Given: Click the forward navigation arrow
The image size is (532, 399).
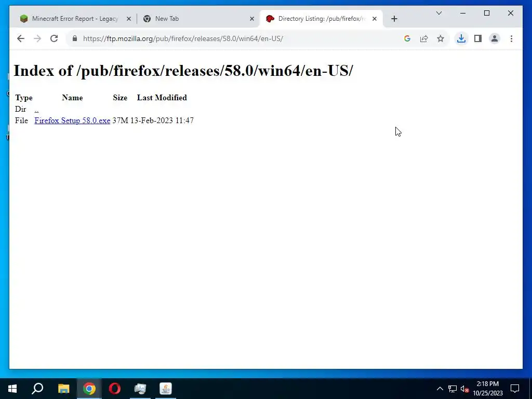Looking at the screenshot, I should (37, 38).
